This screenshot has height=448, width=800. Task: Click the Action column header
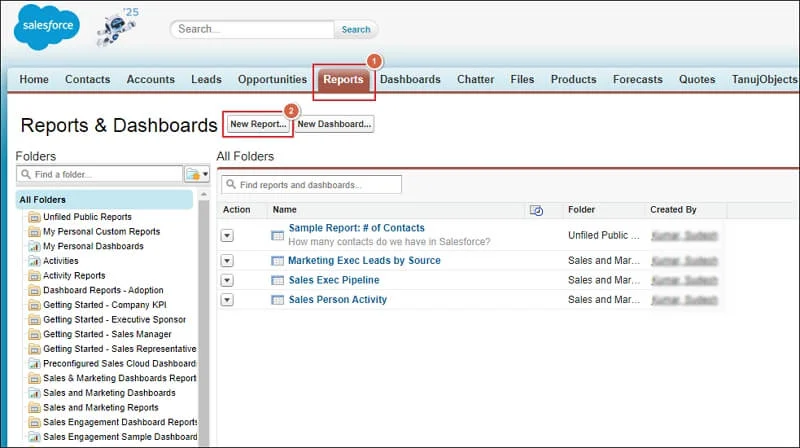(x=236, y=210)
